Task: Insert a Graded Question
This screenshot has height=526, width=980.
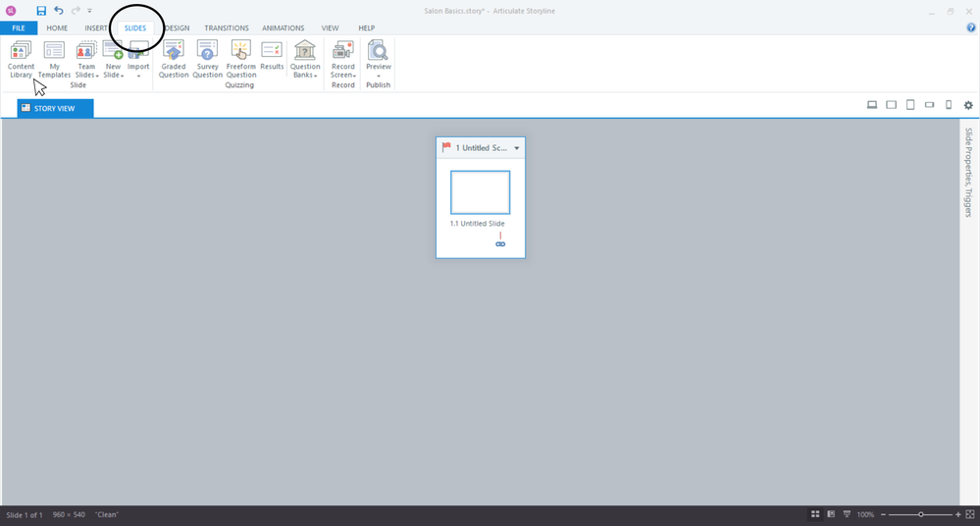Action: pos(173,60)
